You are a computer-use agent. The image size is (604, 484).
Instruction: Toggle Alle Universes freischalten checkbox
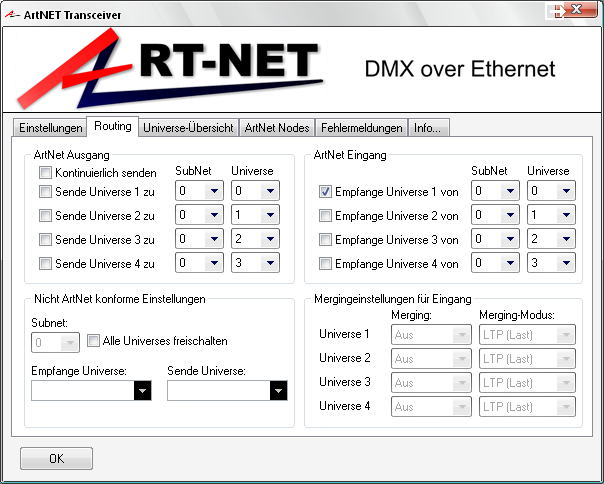point(93,341)
